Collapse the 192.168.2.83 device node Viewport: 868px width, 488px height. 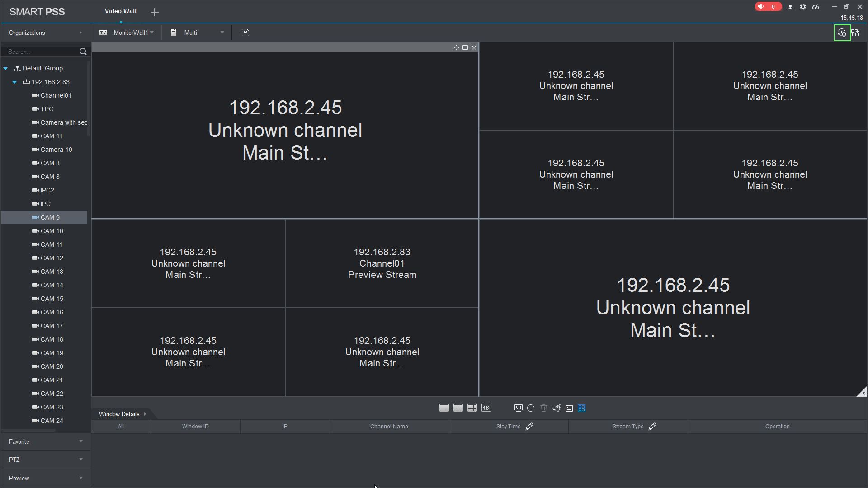coord(14,82)
